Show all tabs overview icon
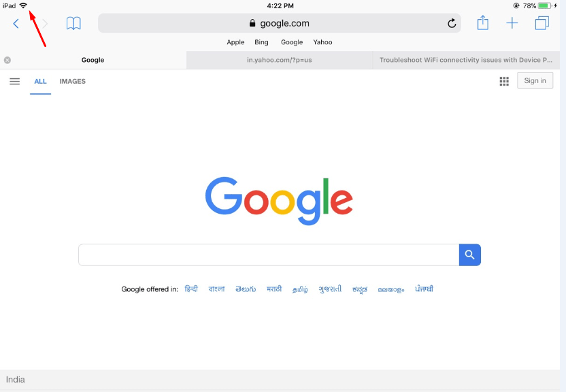Viewport: 566px width, 392px height. coord(542,23)
